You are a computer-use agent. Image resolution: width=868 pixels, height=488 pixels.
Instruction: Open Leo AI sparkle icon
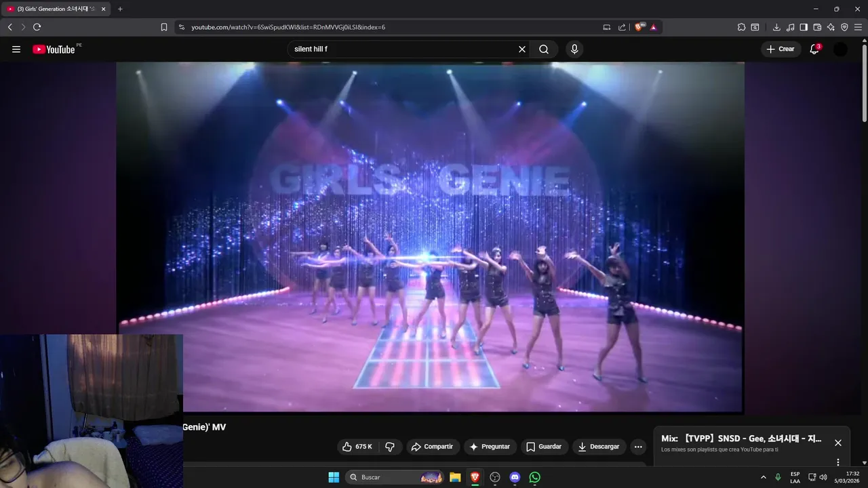point(831,27)
